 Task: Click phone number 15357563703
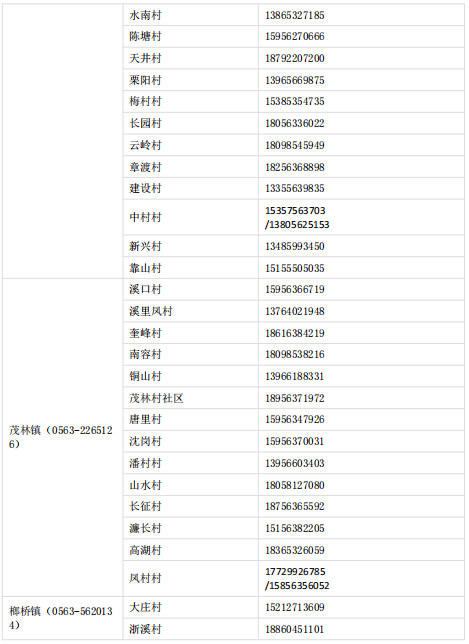295,211
